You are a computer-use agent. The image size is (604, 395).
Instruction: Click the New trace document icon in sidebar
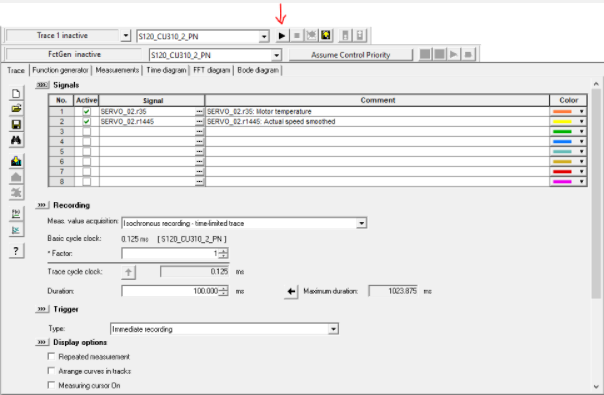tap(16, 94)
